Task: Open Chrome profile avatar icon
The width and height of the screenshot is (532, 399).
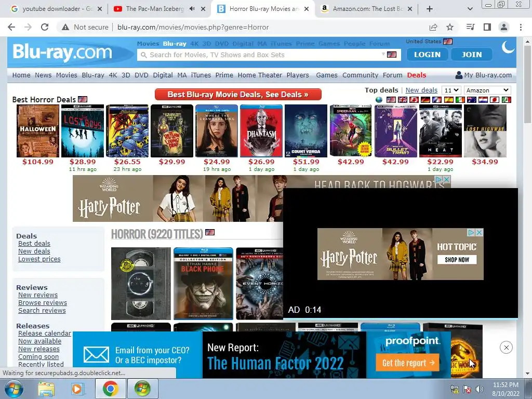Action: (x=504, y=27)
